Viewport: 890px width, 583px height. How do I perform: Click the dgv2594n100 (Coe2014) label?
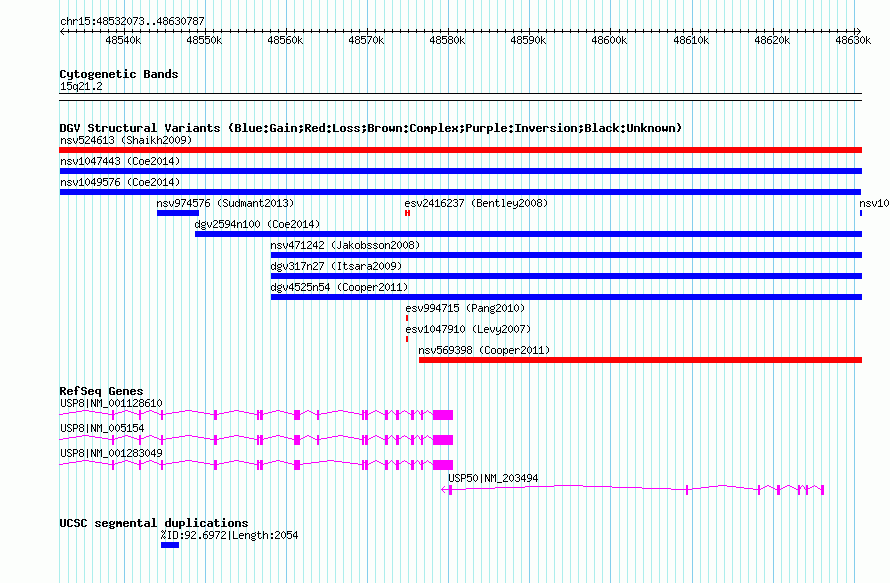pos(257,224)
